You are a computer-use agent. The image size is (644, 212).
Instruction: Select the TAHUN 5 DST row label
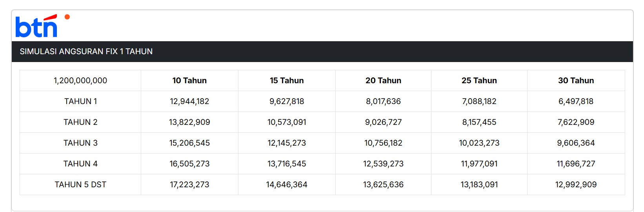pos(80,185)
